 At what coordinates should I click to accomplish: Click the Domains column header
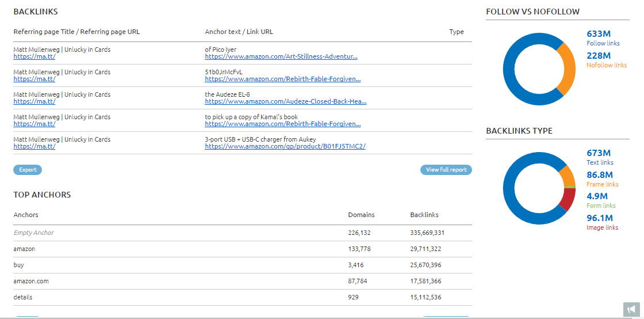tap(362, 215)
